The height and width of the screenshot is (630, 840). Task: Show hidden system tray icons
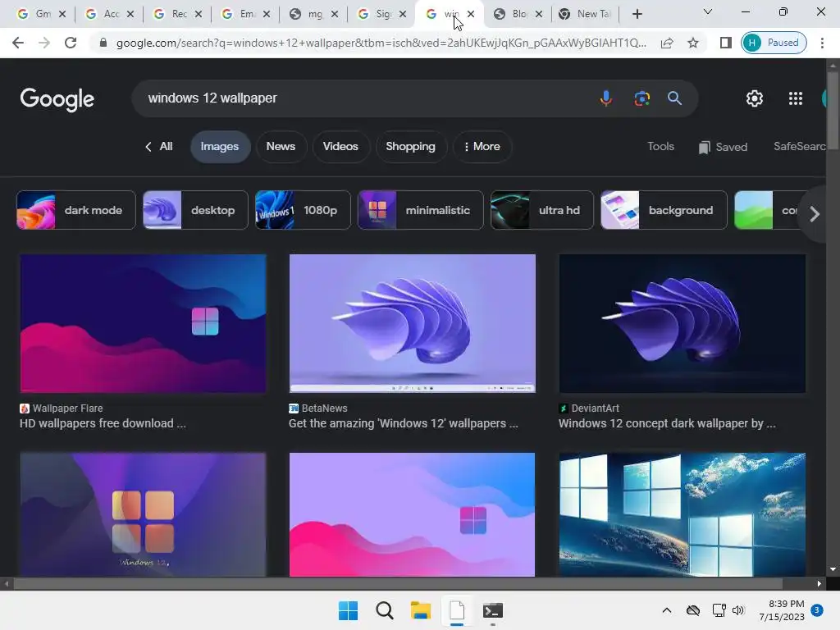pos(666,610)
